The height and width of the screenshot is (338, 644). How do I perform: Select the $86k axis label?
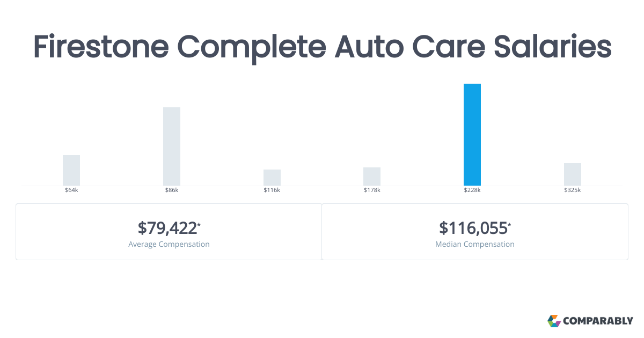172,190
